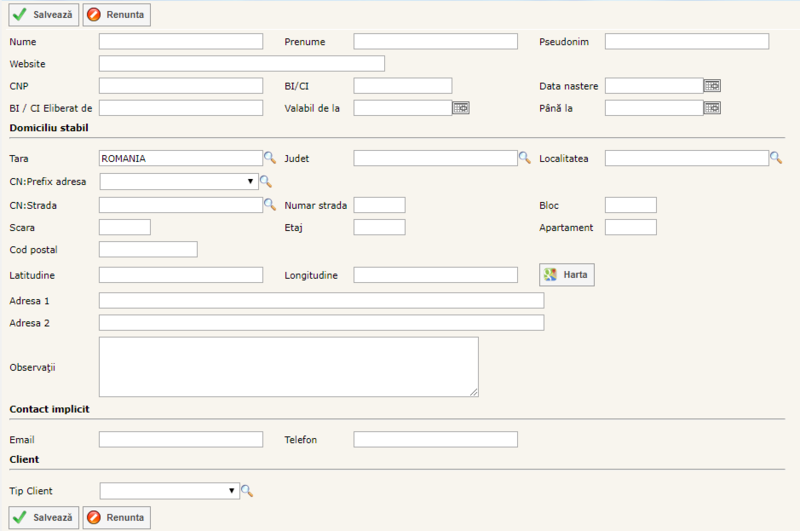
Task: Expand the CN:Prefix adresa dropdown
Action: 250,182
